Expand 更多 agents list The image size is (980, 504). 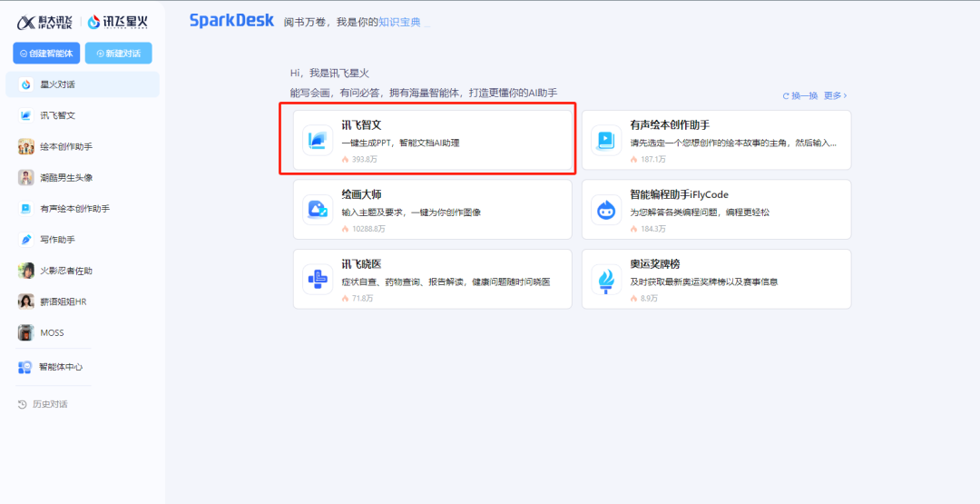coord(835,95)
